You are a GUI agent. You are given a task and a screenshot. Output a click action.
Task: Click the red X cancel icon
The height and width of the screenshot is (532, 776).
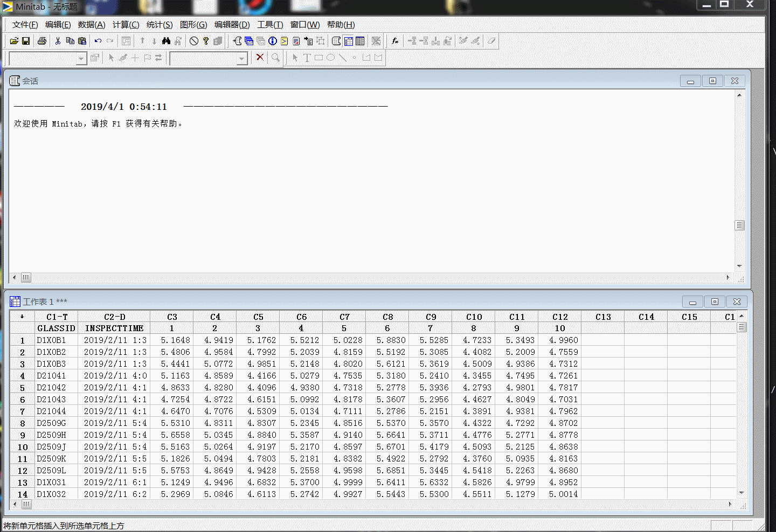tap(260, 58)
